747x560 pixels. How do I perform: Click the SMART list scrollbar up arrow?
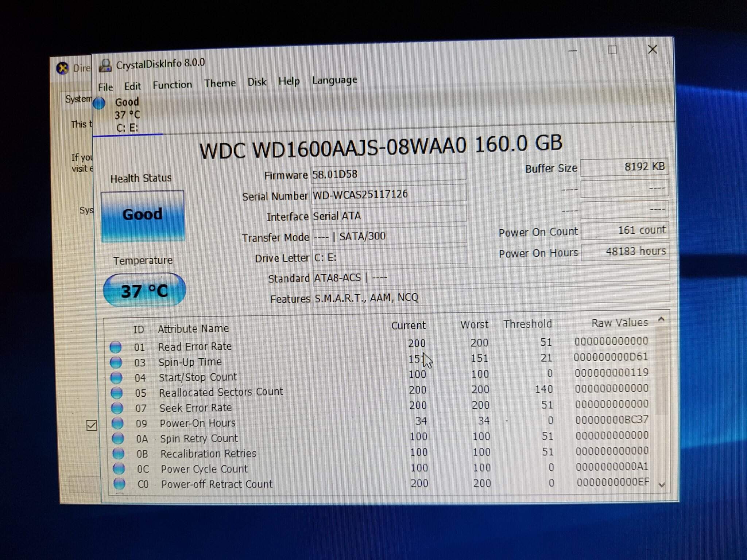coord(661,319)
